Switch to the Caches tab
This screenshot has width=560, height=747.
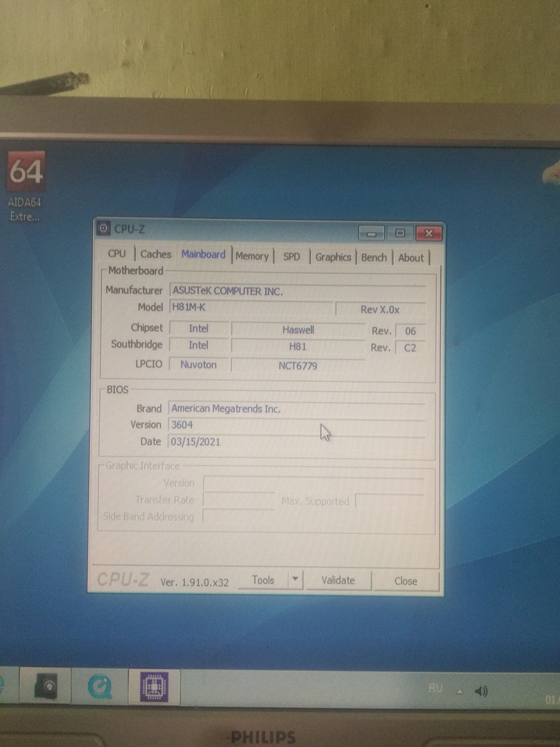(156, 254)
